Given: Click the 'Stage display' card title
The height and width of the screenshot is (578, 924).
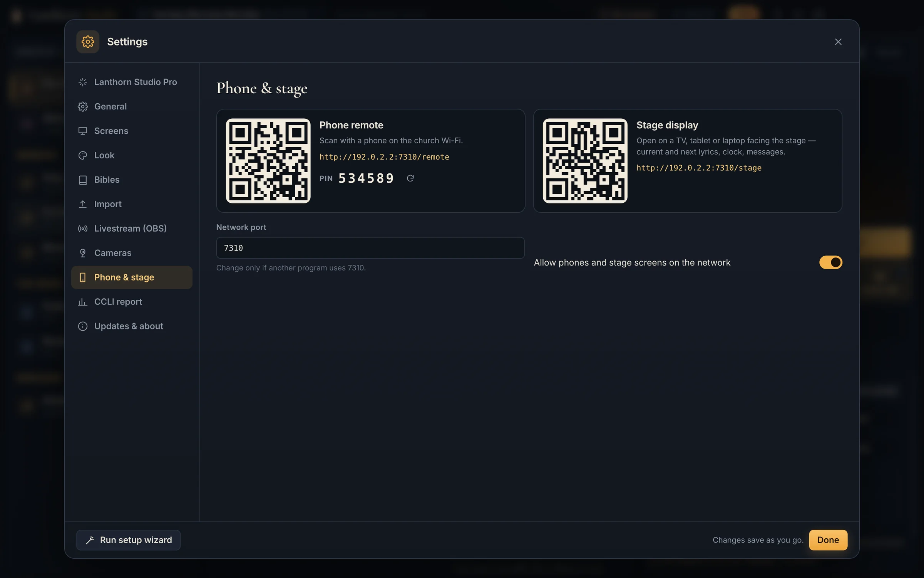Looking at the screenshot, I should point(667,125).
